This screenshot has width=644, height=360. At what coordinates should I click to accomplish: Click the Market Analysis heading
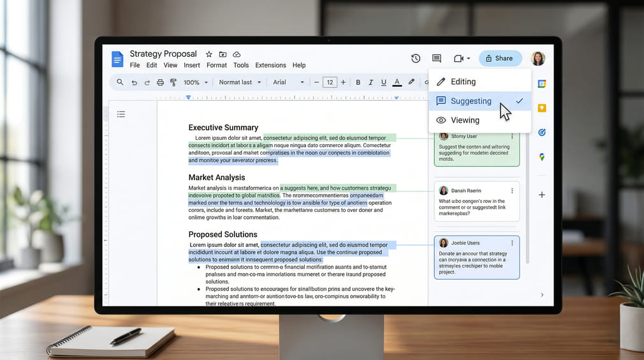(216, 177)
